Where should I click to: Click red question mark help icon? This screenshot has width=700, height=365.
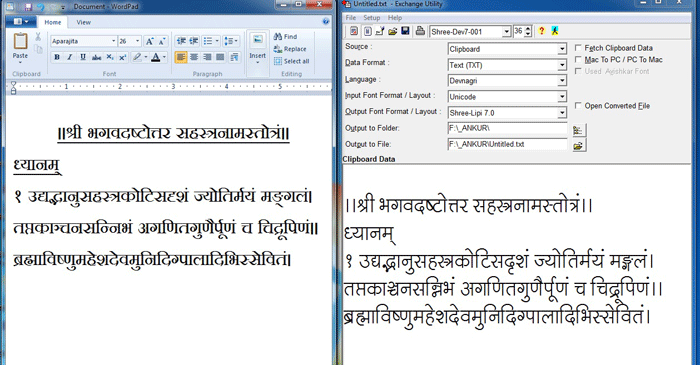[542, 31]
